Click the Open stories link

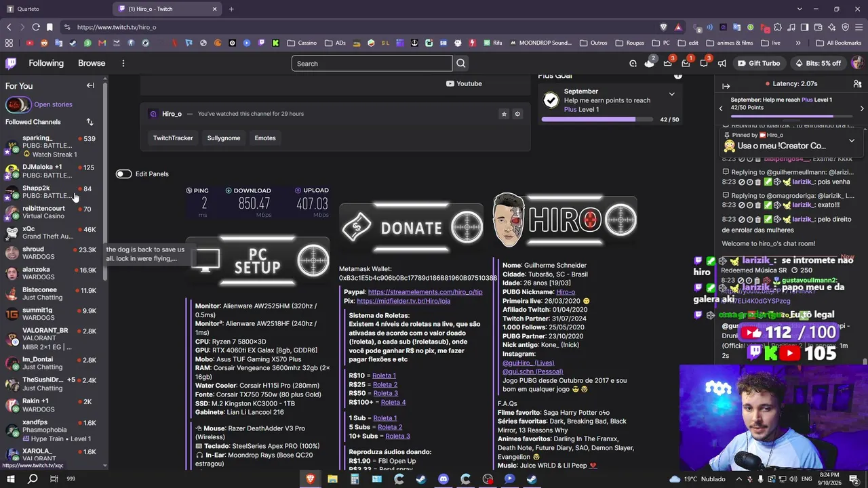pyautogui.click(x=53, y=104)
